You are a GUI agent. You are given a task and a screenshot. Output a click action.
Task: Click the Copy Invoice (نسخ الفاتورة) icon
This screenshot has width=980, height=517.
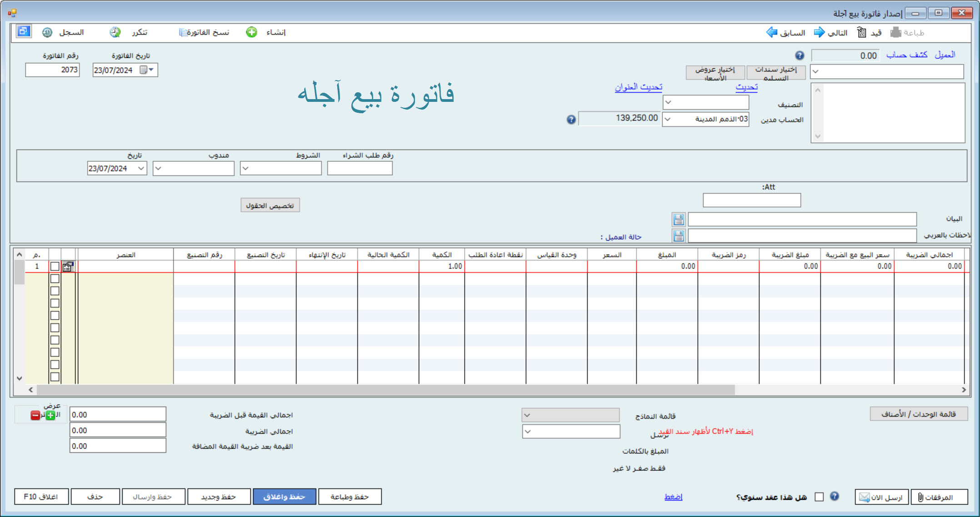click(183, 32)
